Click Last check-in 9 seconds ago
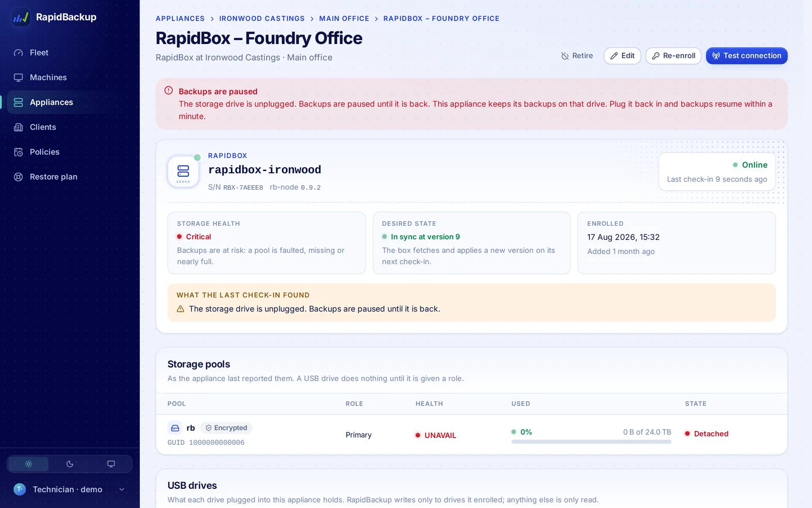 [x=717, y=179]
